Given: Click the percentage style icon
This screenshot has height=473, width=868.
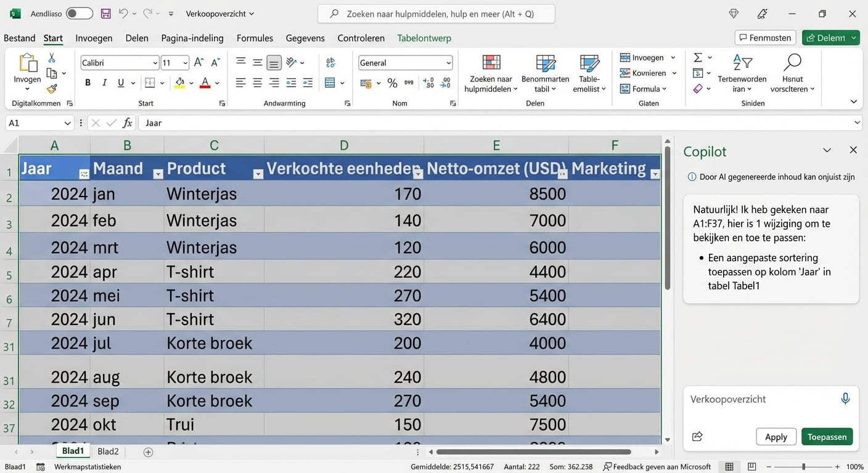Looking at the screenshot, I should point(392,83).
